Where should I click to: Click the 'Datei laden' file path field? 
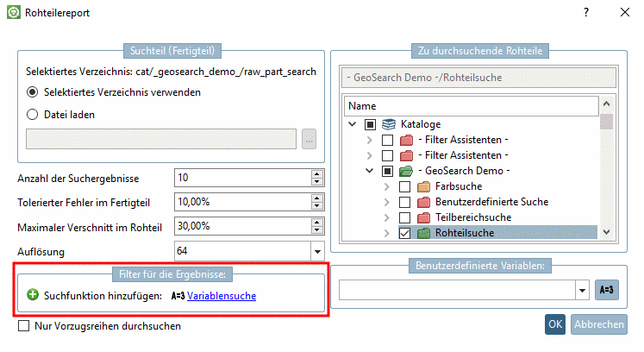[161, 139]
